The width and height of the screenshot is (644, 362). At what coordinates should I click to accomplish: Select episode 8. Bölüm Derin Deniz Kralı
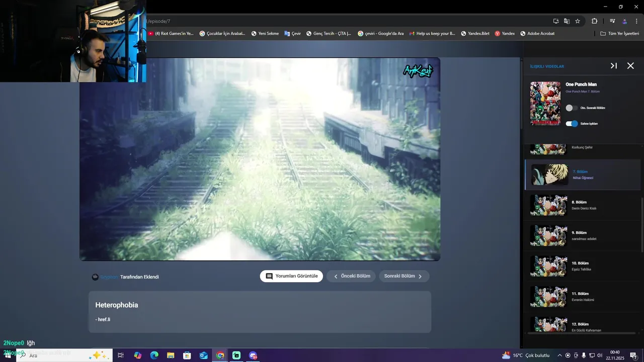point(583,205)
